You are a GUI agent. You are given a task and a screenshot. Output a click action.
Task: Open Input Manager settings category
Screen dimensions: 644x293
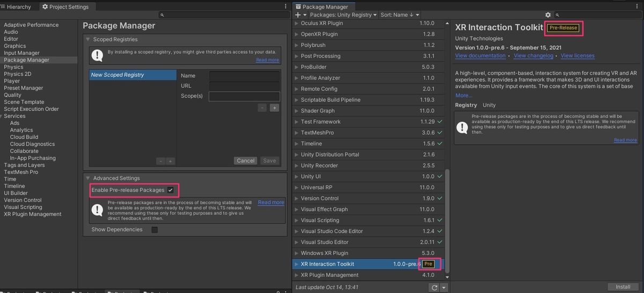(x=21, y=53)
